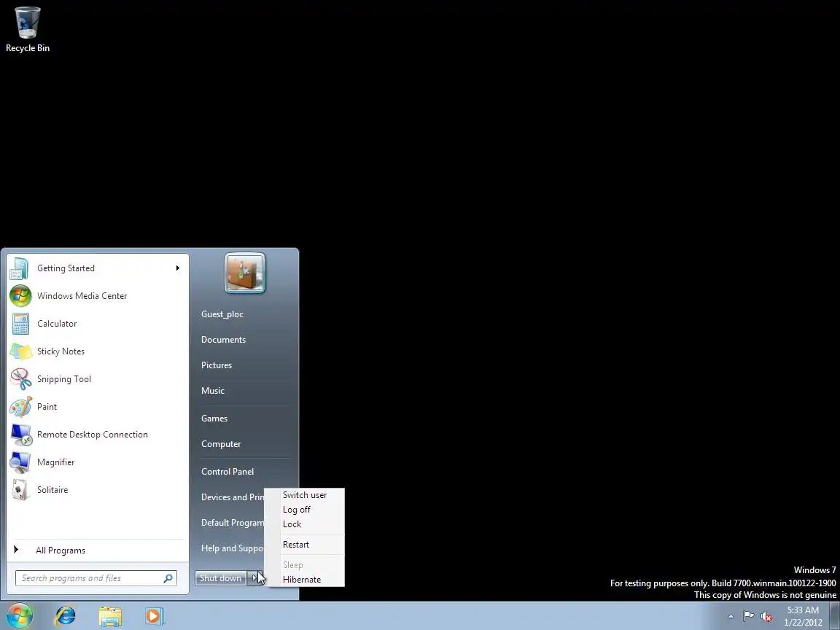This screenshot has height=630, width=840.
Task: Click the Start orb button
Action: click(x=20, y=615)
